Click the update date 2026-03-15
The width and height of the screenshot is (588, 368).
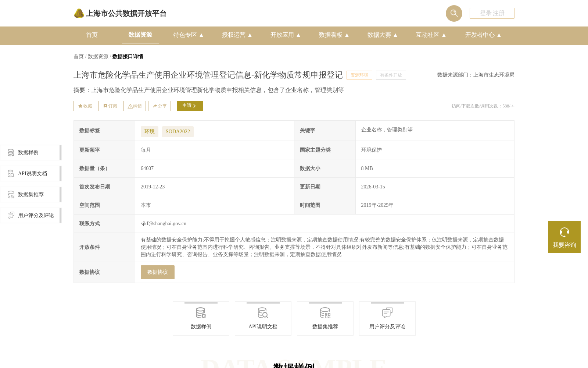pyautogui.click(x=373, y=187)
